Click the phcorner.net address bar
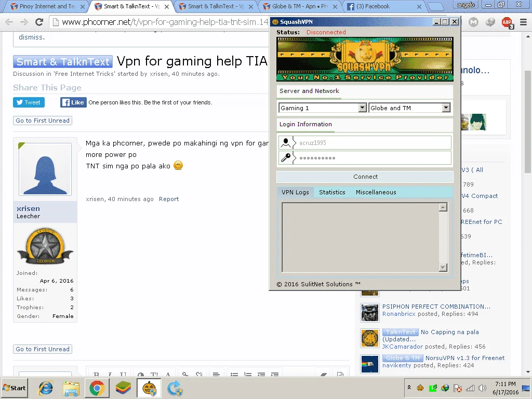The height and width of the screenshot is (399, 532). click(159, 22)
